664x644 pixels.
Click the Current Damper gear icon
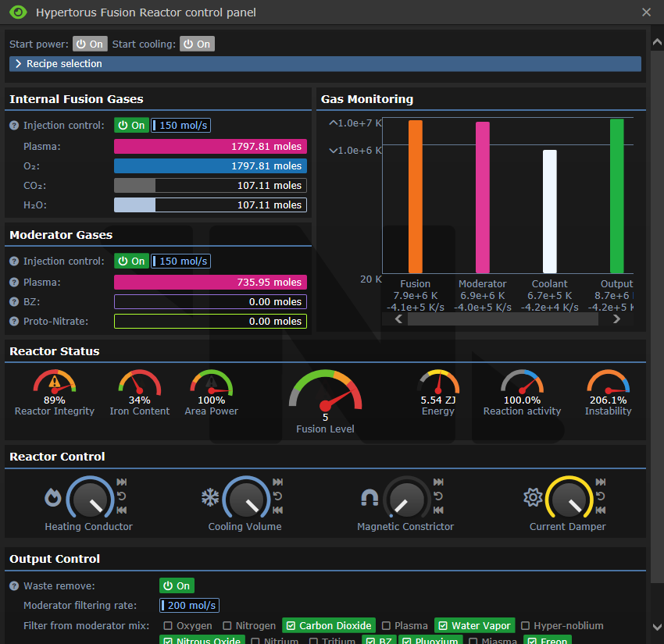(533, 497)
